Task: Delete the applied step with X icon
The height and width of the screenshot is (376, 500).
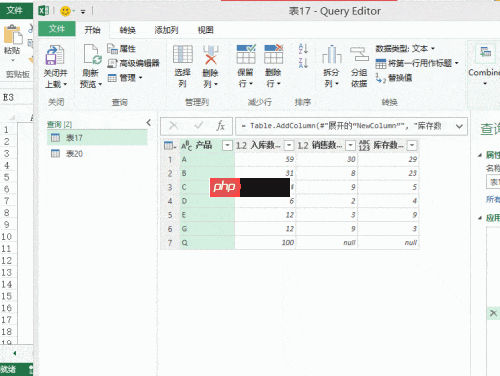Action: coord(493,313)
